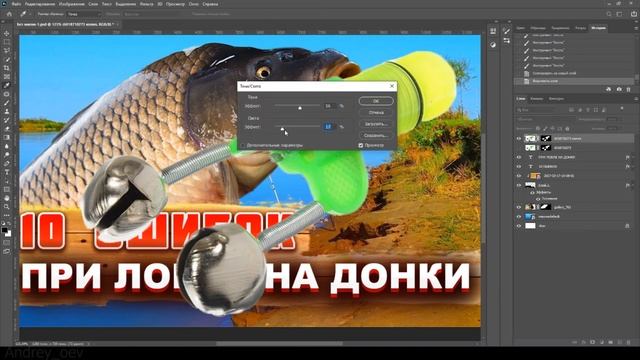The width and height of the screenshot is (640, 360).
Task: Select the History Brush tool
Action: (7, 120)
